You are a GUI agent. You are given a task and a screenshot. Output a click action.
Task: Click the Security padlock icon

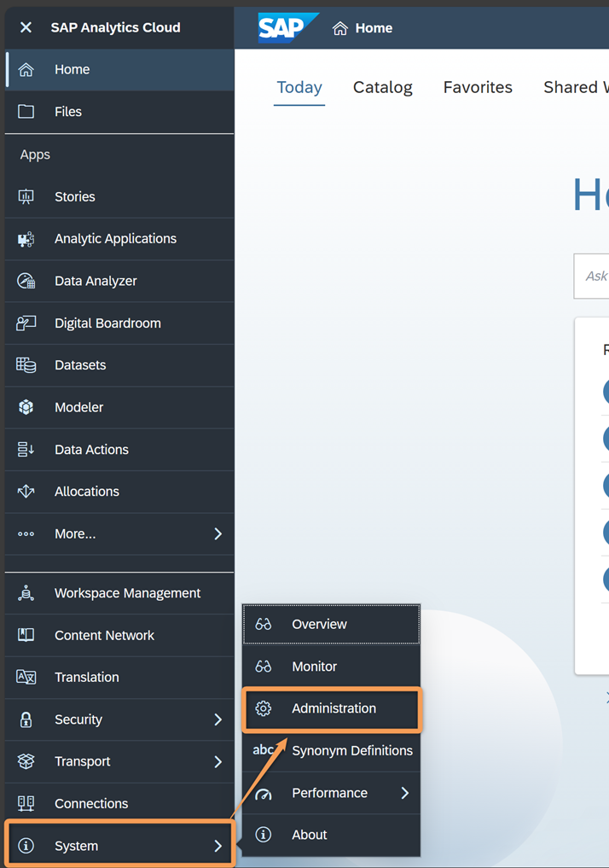pos(26,719)
